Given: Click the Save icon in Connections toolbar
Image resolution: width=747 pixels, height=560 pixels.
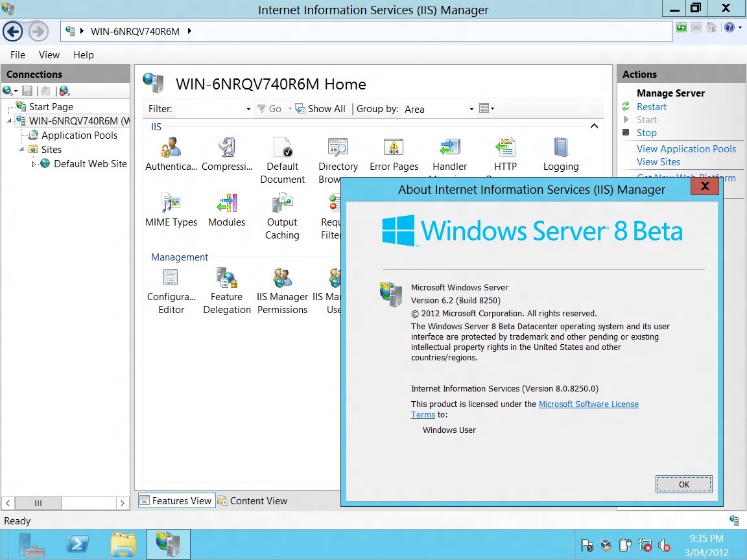Looking at the screenshot, I should pos(27,91).
